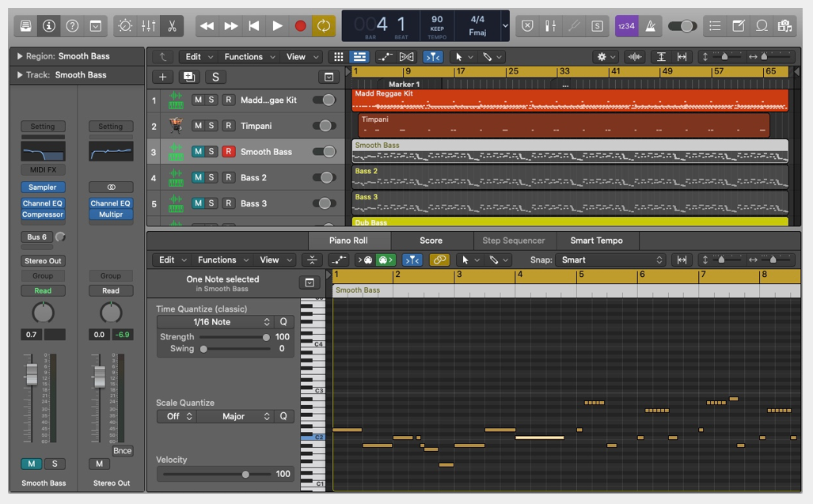Disable record on Smooth Bass track
Image resolution: width=813 pixels, height=504 pixels.
(x=228, y=152)
